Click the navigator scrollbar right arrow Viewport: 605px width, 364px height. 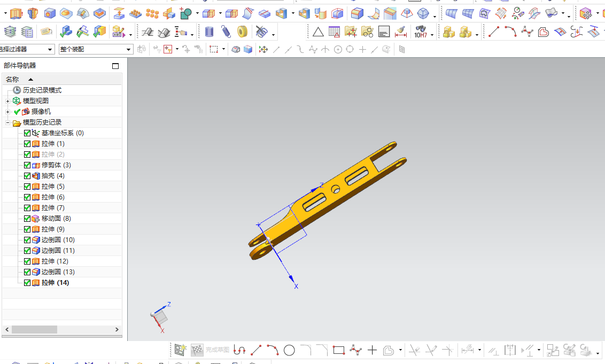[x=117, y=330]
